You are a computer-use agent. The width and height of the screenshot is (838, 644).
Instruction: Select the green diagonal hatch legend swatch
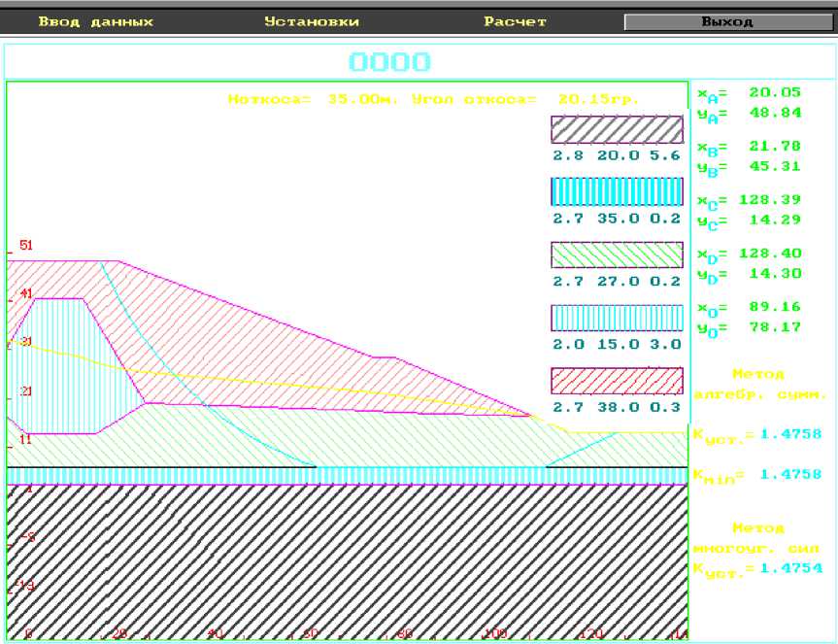tap(617, 254)
